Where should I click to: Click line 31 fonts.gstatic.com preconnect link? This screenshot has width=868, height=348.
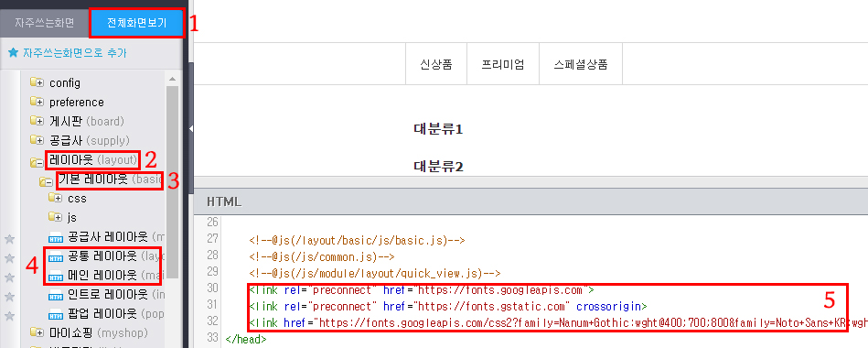pyautogui.click(x=448, y=306)
